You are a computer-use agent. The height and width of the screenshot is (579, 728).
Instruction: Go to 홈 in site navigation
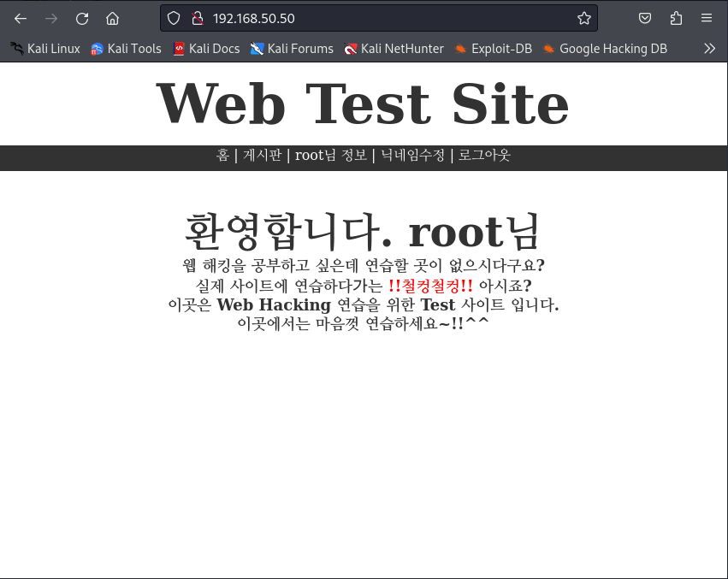pyautogui.click(x=223, y=155)
